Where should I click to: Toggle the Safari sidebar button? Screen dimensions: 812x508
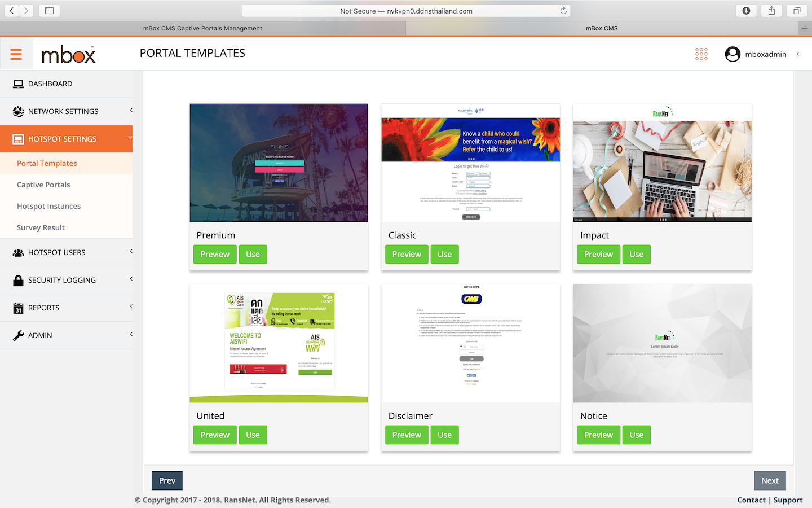(x=49, y=11)
